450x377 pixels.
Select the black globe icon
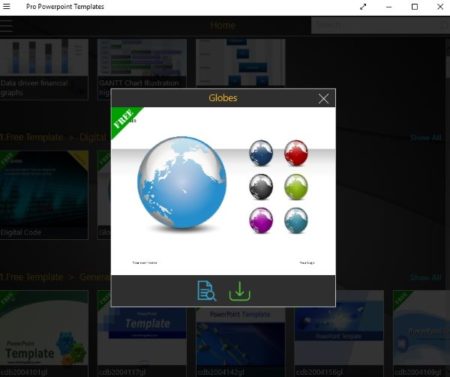[x=261, y=187]
